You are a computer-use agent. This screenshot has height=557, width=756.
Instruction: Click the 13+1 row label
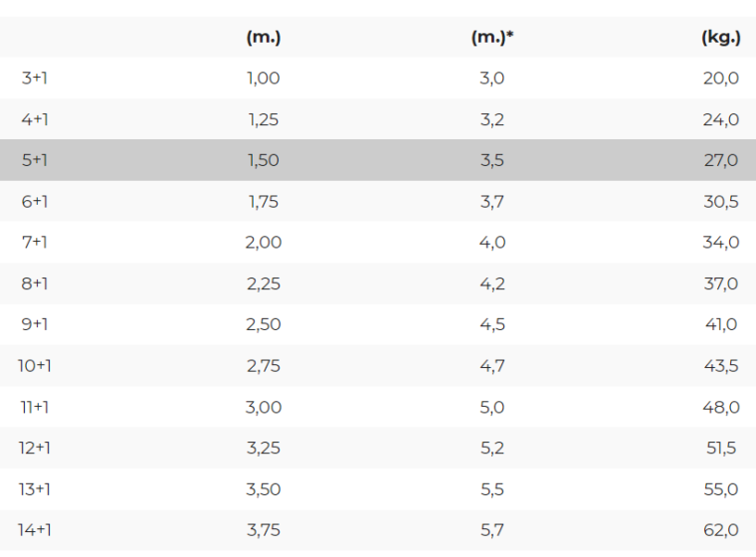click(x=35, y=488)
